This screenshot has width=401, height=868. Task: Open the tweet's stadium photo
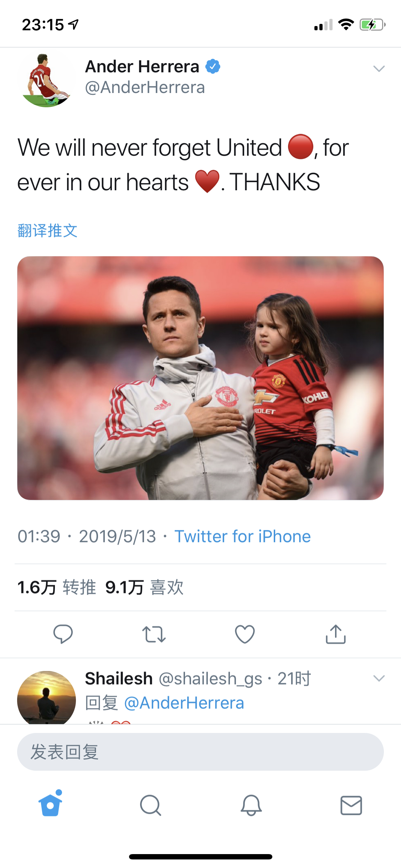(200, 378)
